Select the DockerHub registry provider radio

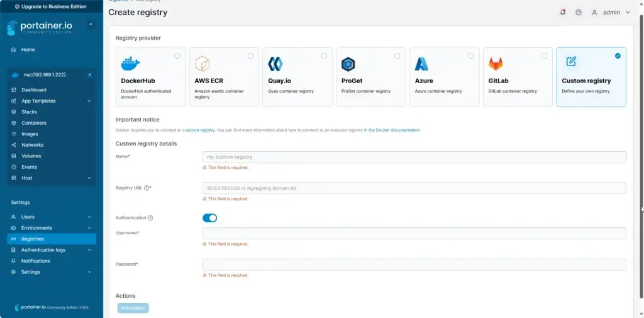click(177, 55)
